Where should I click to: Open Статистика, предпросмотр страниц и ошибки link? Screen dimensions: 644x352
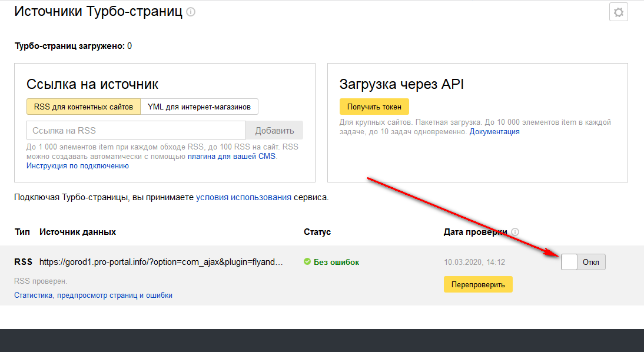(x=93, y=295)
